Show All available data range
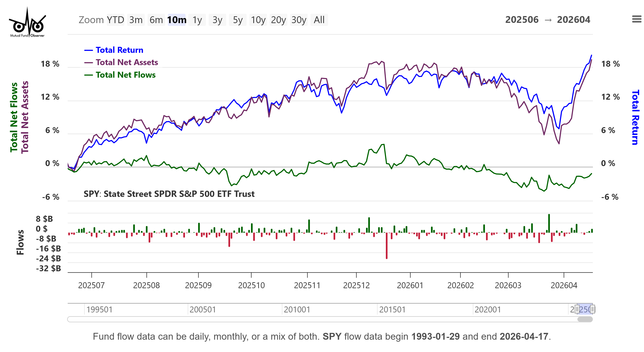Viewport: 644px width, 352px height. [319, 20]
